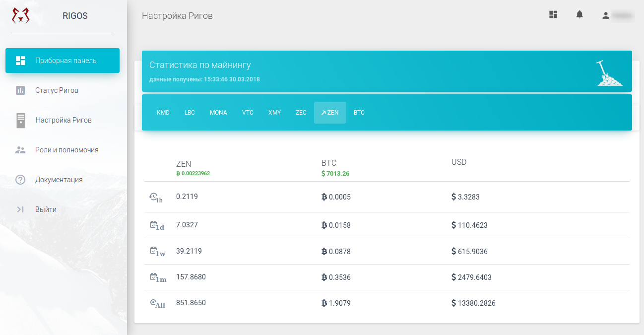This screenshot has height=335, width=644.
Task: Click Статистика по майнингу card title
Action: pyautogui.click(x=200, y=65)
